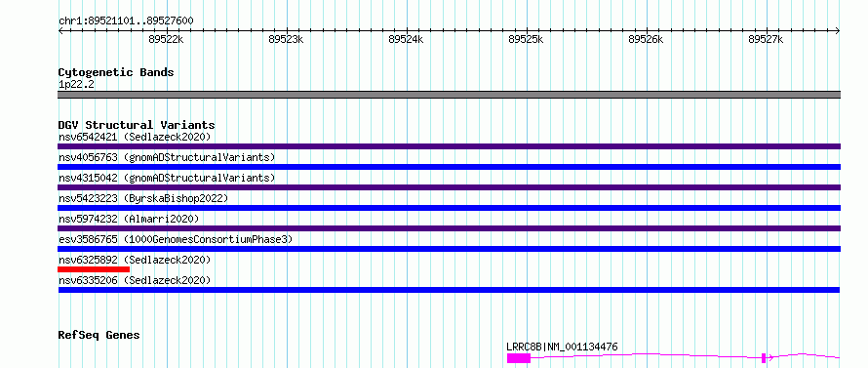The image size is (868, 368).
Task: Click the 89524k ruler tick label
Action: (407, 39)
